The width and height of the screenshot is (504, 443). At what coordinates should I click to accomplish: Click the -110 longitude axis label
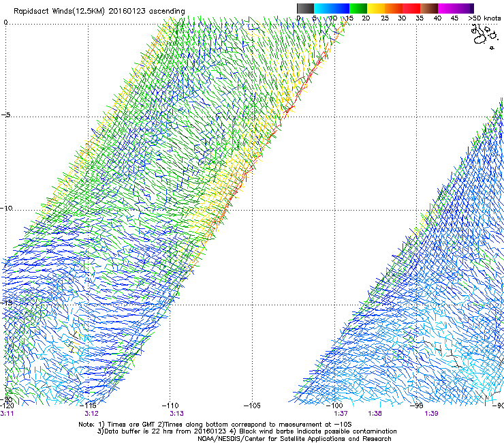pos(170,406)
